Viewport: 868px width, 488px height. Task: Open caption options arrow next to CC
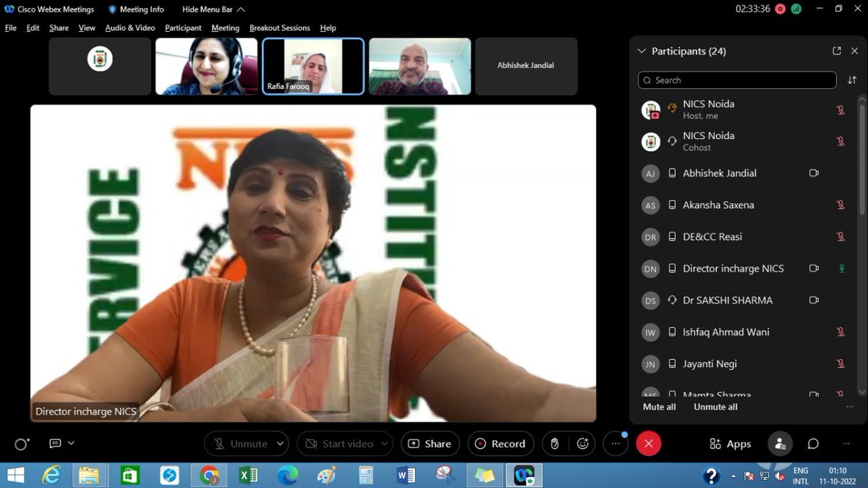[71, 443]
